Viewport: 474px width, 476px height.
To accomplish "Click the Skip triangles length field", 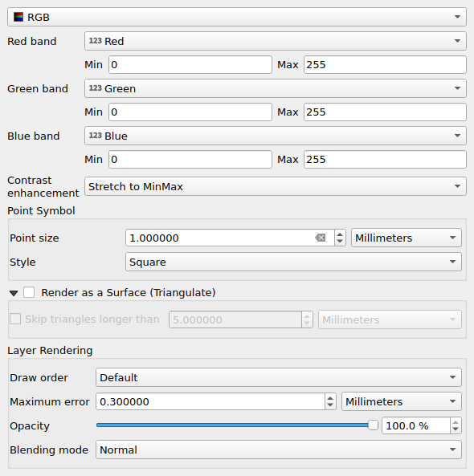I will click(235, 319).
